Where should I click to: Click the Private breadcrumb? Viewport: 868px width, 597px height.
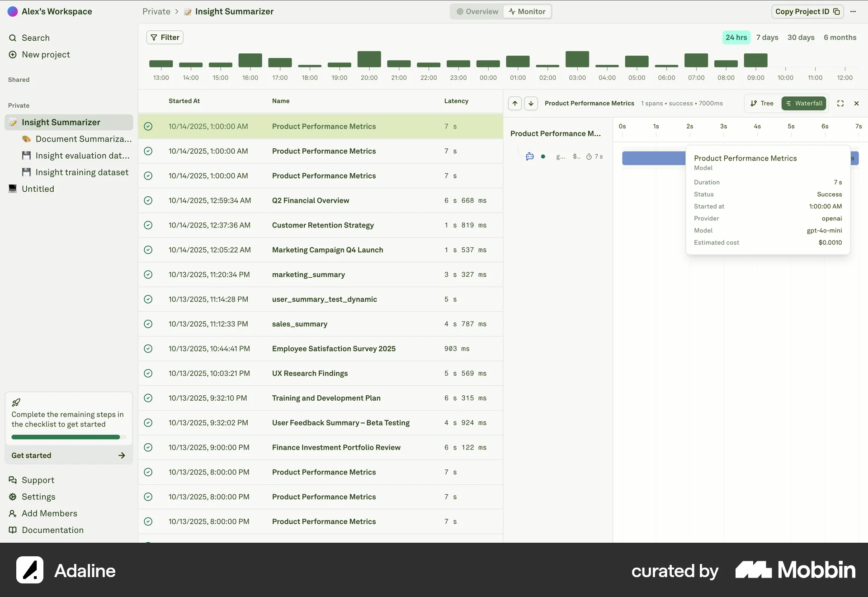(x=156, y=11)
